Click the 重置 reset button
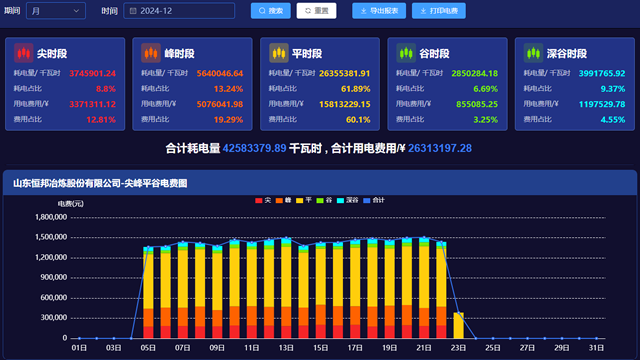640x360 pixels. point(316,11)
